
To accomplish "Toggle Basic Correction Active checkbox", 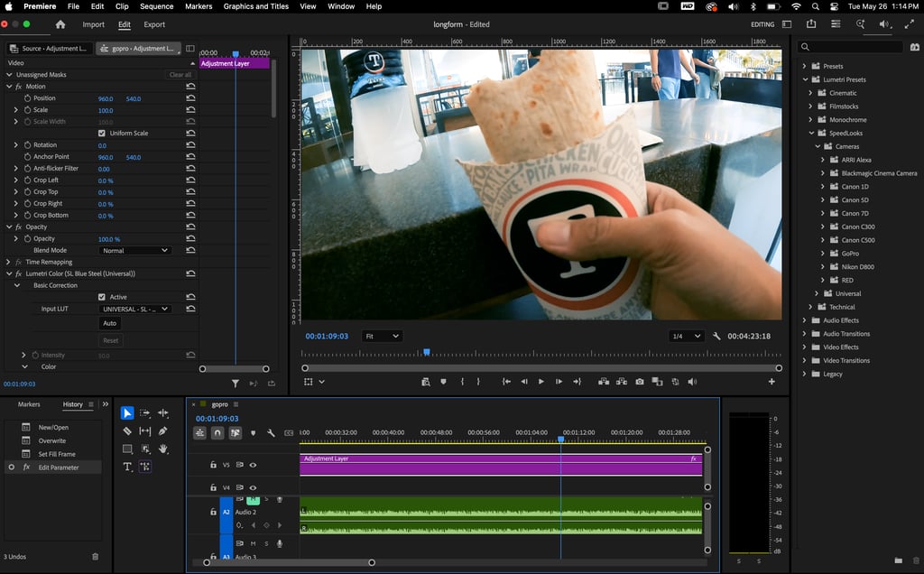I will click(x=101, y=297).
